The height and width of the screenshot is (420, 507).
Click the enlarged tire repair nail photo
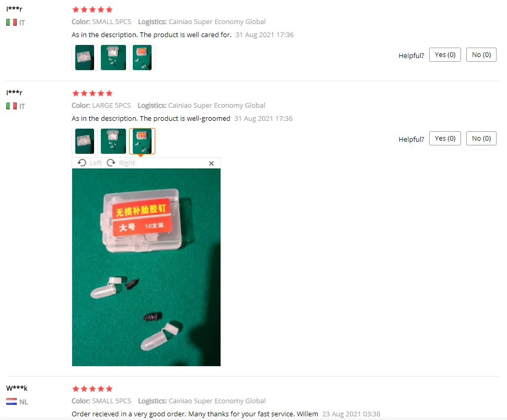146,267
